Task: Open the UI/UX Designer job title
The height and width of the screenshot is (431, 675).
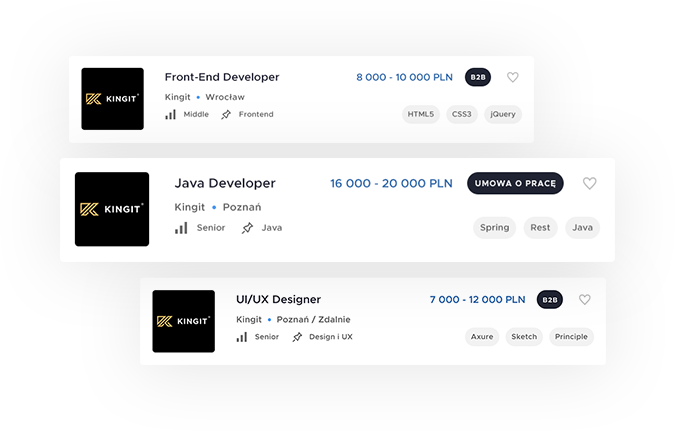Action: pyautogui.click(x=278, y=299)
